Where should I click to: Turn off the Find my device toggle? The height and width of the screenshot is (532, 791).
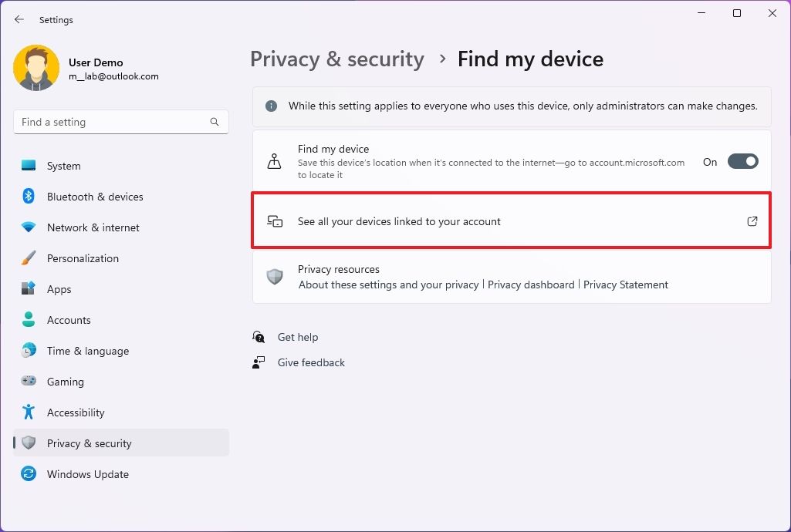pyautogui.click(x=742, y=161)
